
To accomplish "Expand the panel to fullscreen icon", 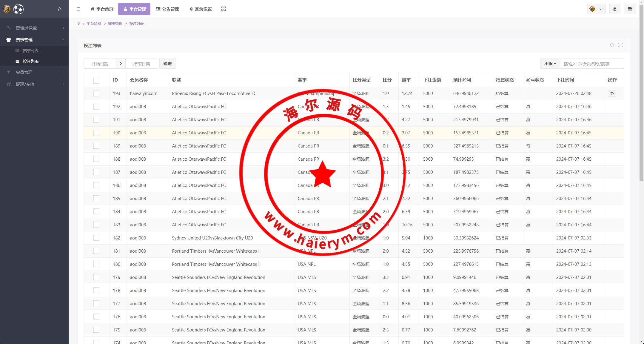I will [x=620, y=45].
